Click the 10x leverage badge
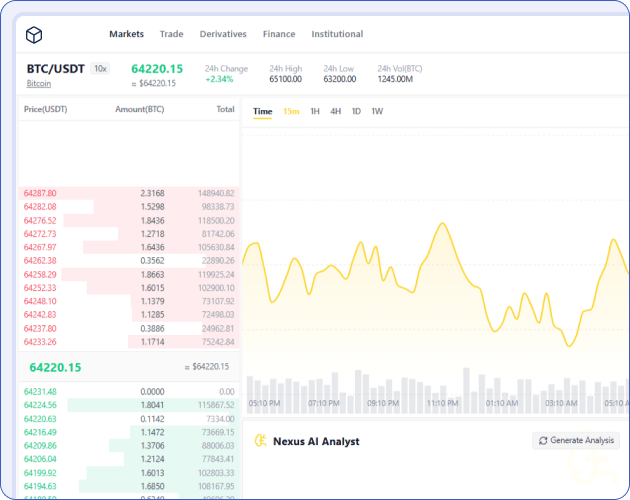Image resolution: width=630 pixels, height=500 pixels. (x=100, y=69)
